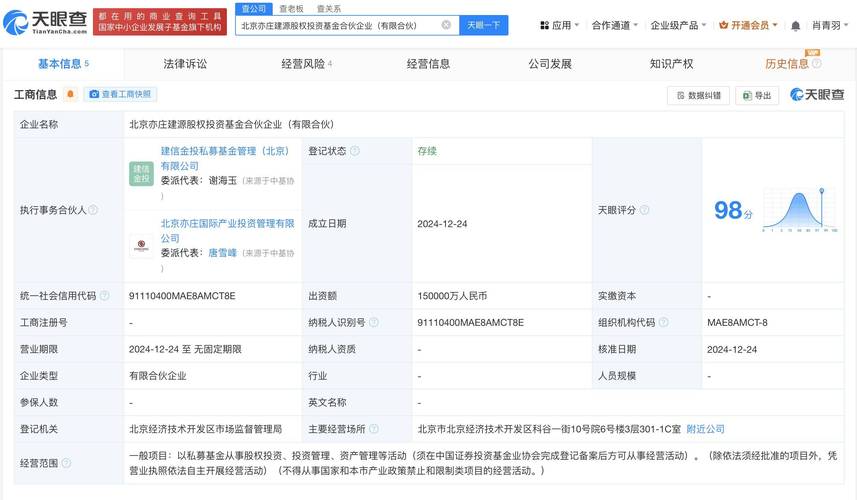Click the red promotional banner beside logo

coord(160,22)
